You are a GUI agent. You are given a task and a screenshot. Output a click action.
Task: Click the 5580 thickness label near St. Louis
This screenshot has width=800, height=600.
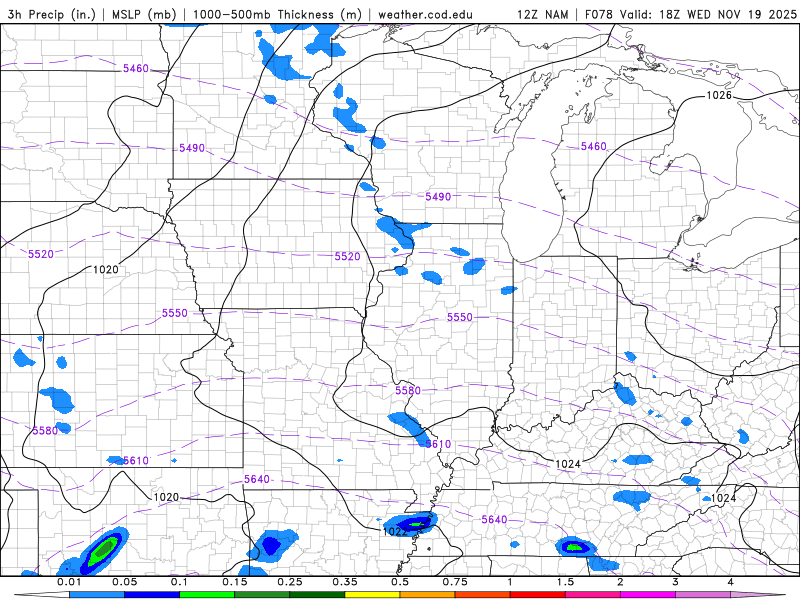408,391
